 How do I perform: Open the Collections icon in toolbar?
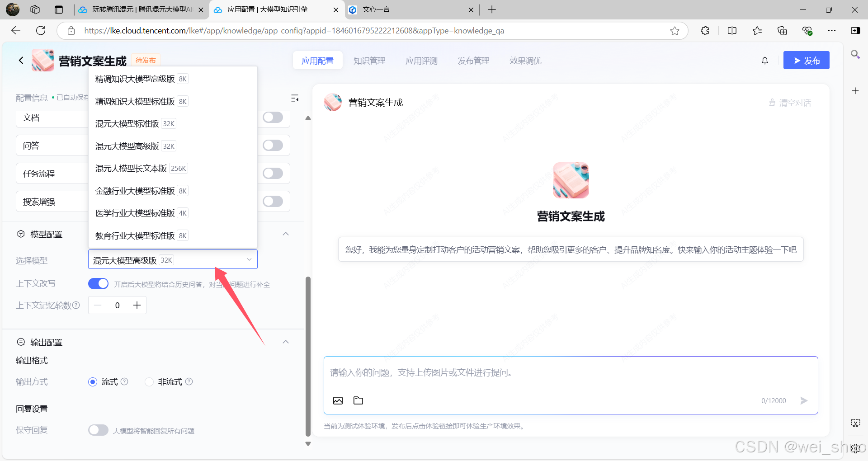click(782, 31)
